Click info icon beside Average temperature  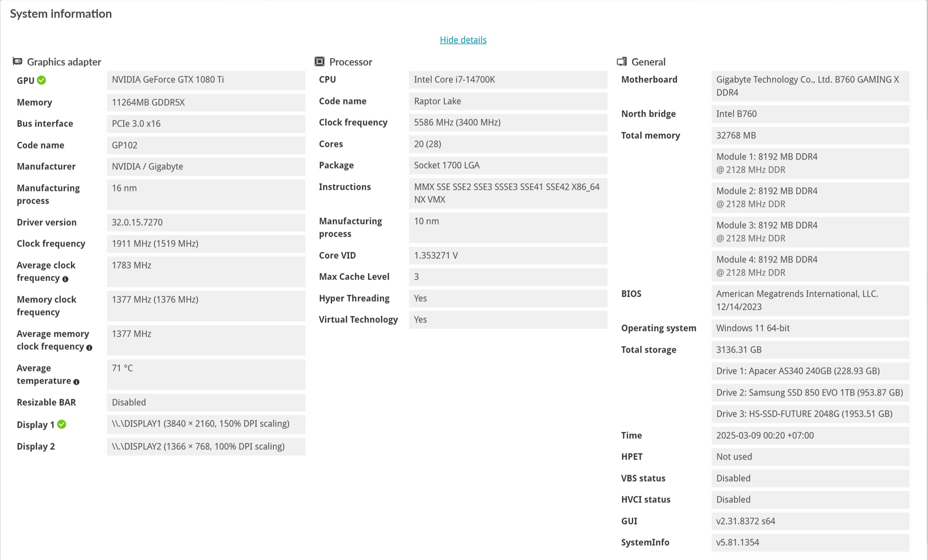coord(76,382)
